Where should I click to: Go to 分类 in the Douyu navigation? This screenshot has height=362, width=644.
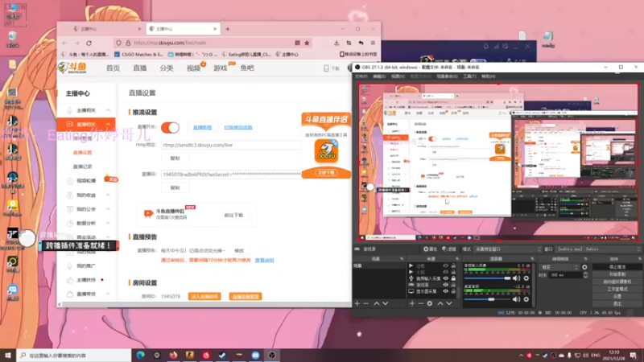(167, 68)
